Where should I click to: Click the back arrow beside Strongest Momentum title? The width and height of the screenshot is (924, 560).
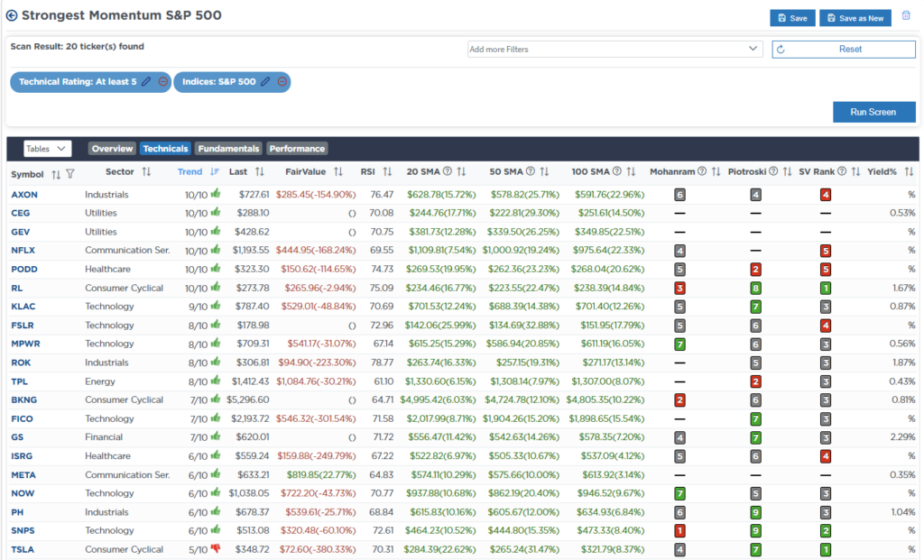pyautogui.click(x=12, y=16)
